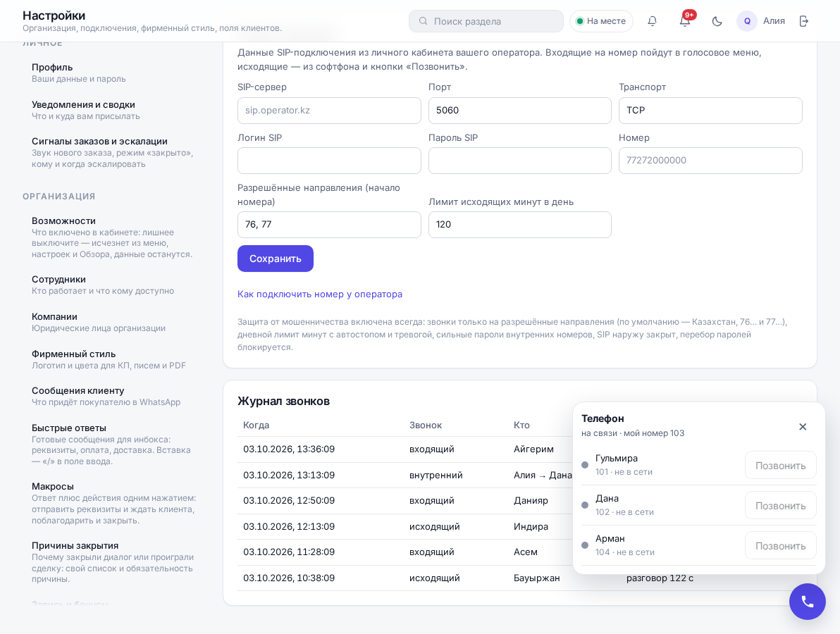Toggle the На месте status
This screenshot has width=840, height=634.
(x=601, y=21)
